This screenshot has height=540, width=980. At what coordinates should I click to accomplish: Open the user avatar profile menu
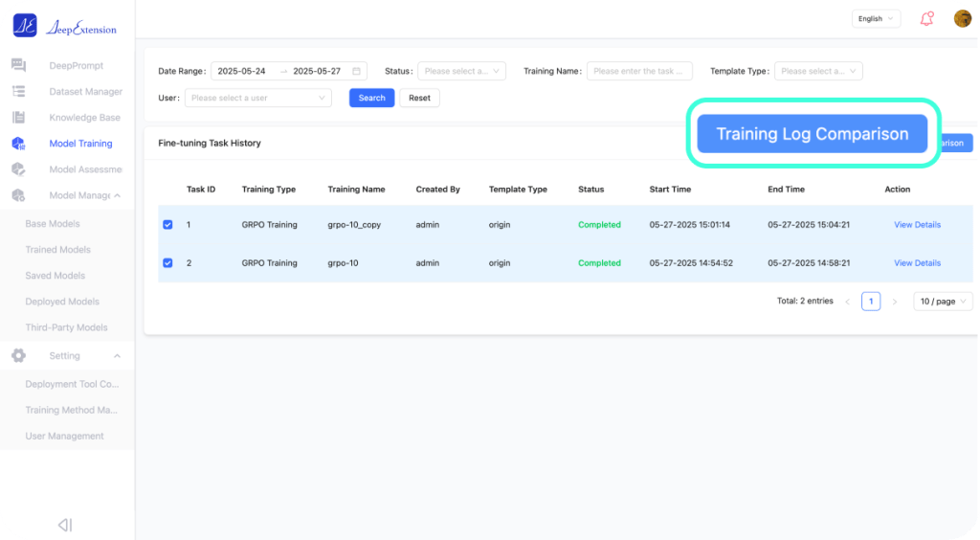click(x=962, y=18)
